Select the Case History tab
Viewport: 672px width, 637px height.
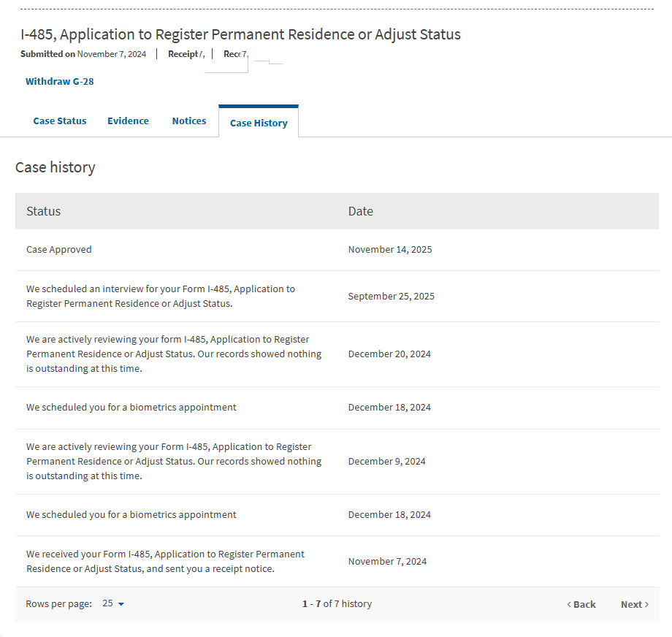[259, 123]
